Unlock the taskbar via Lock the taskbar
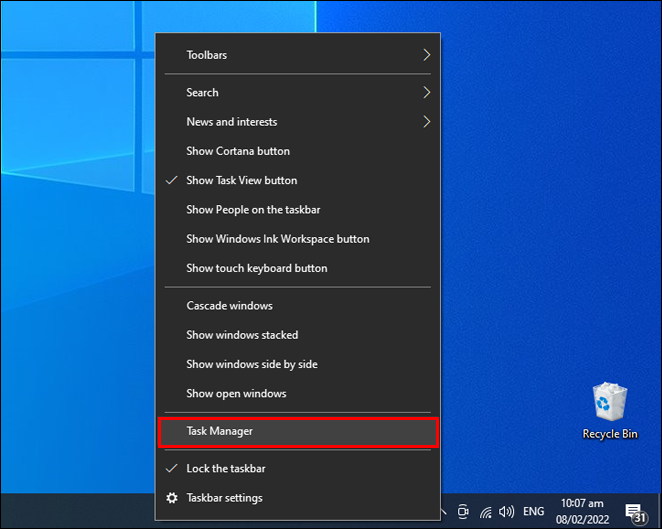 tap(298, 469)
